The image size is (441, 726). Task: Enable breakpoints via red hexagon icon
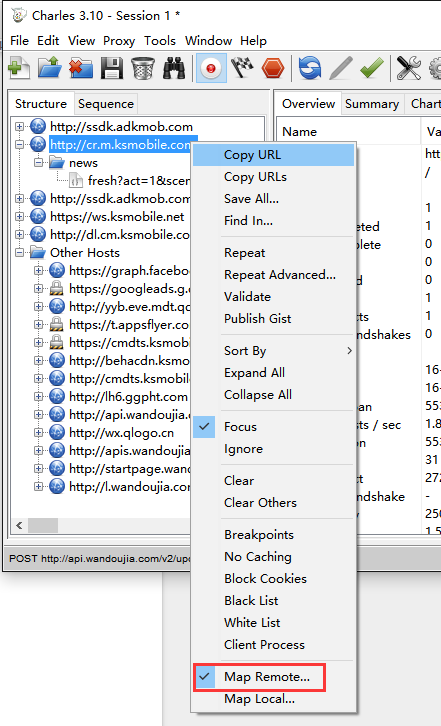[x=273, y=69]
